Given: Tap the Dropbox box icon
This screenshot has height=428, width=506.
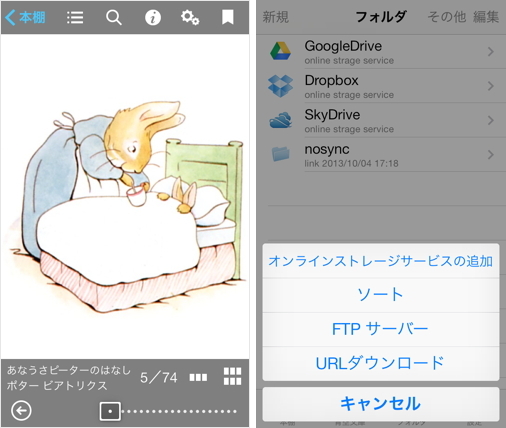Looking at the screenshot, I should click(x=280, y=86).
